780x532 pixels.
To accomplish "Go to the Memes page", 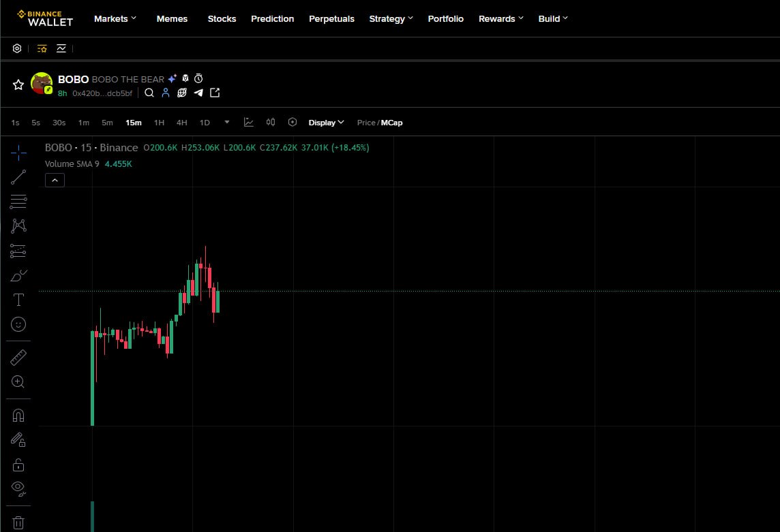I will (172, 18).
